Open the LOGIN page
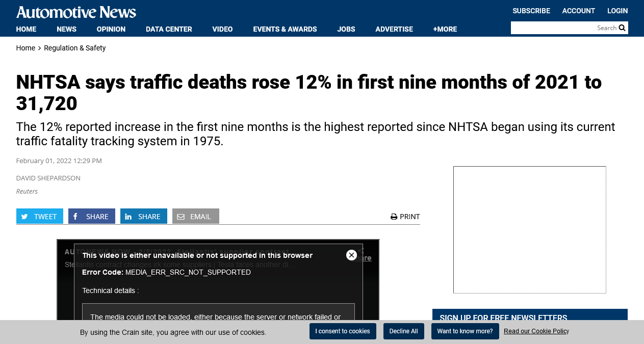Image resolution: width=644 pixels, height=344 pixels. click(617, 11)
